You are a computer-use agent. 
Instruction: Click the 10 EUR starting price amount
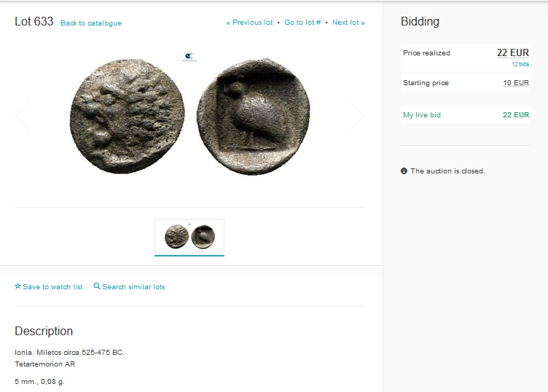pos(516,83)
